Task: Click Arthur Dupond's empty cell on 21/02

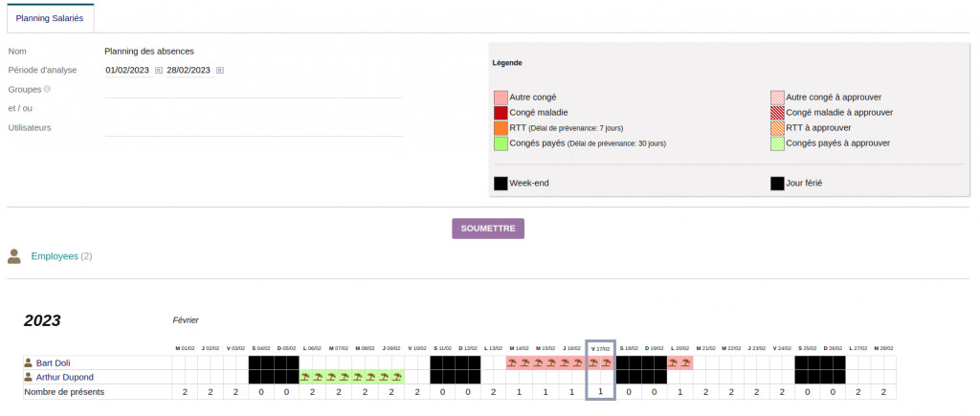Action: tap(706, 378)
